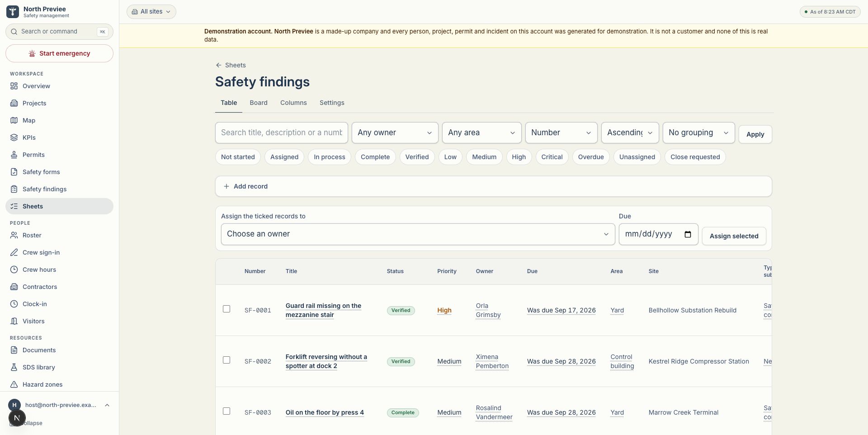Open the Hazard zones warning icon

(14, 384)
